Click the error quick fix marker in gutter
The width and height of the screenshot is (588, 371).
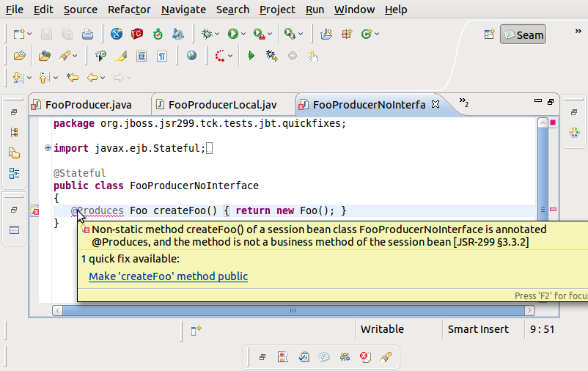click(34, 210)
